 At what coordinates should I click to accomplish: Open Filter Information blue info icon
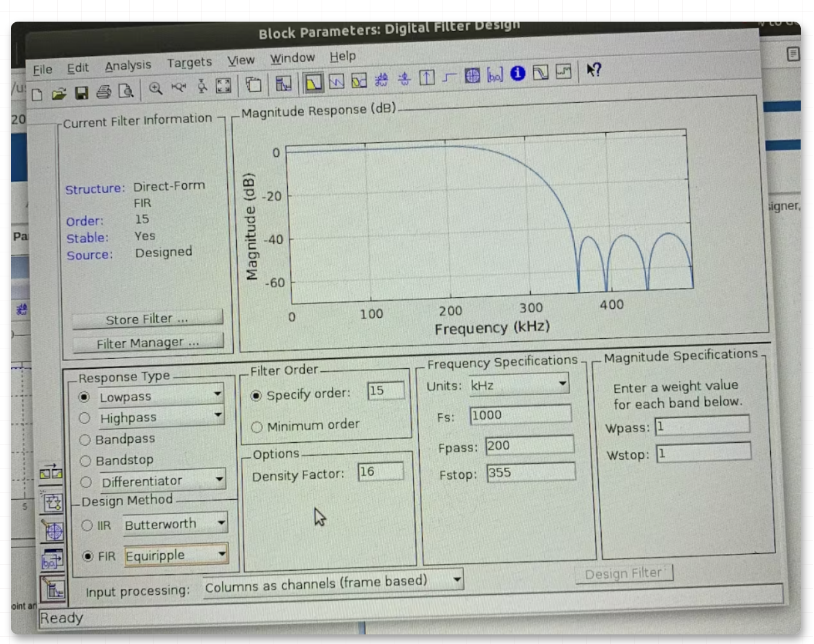pyautogui.click(x=518, y=73)
